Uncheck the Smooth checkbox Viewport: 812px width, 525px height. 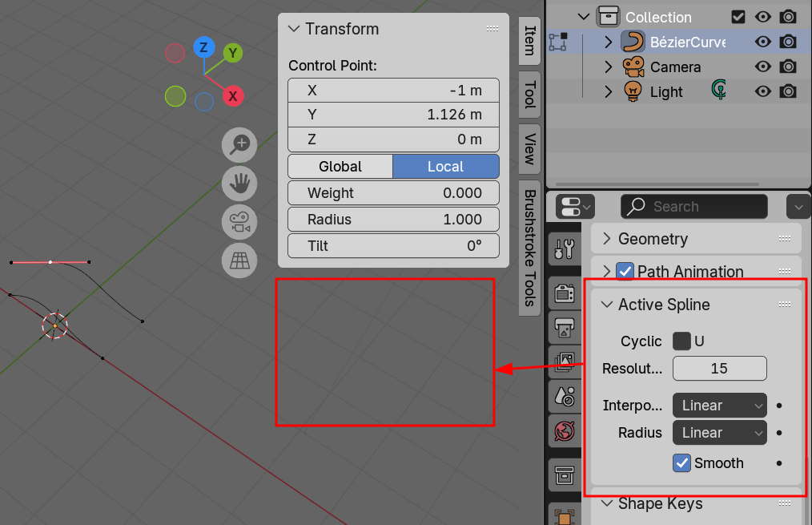681,462
